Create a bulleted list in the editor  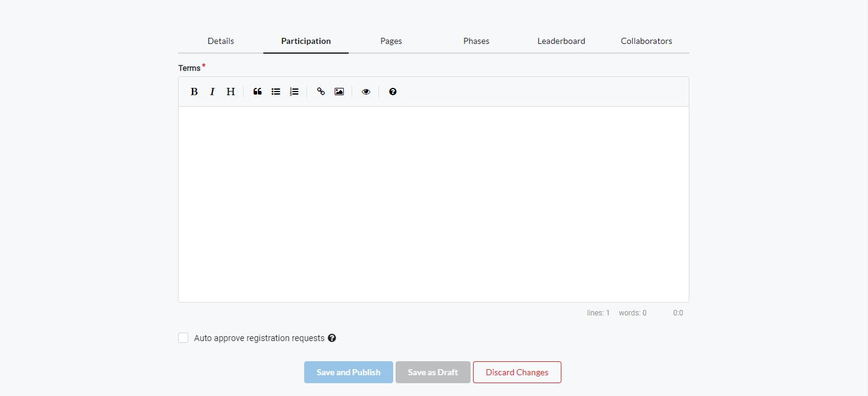pyautogui.click(x=276, y=92)
